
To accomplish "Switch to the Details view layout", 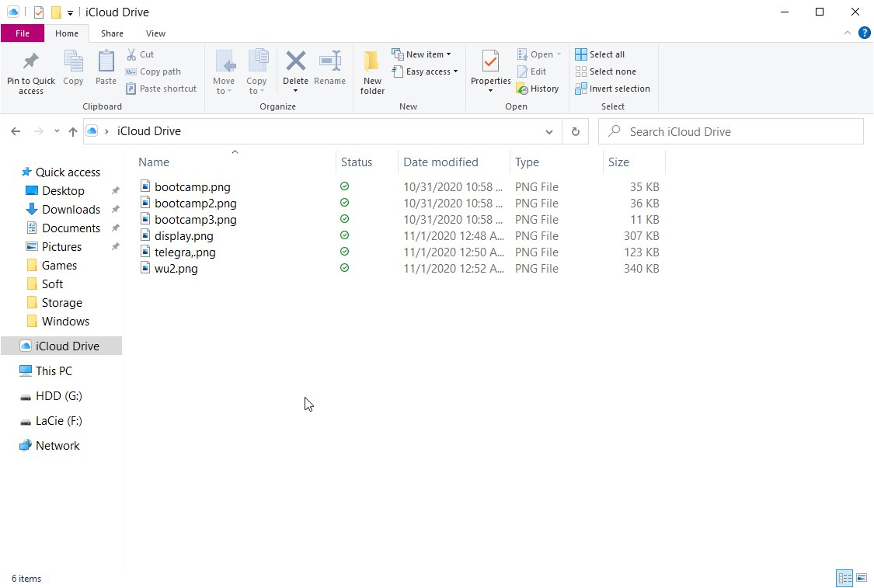I will tap(844, 578).
